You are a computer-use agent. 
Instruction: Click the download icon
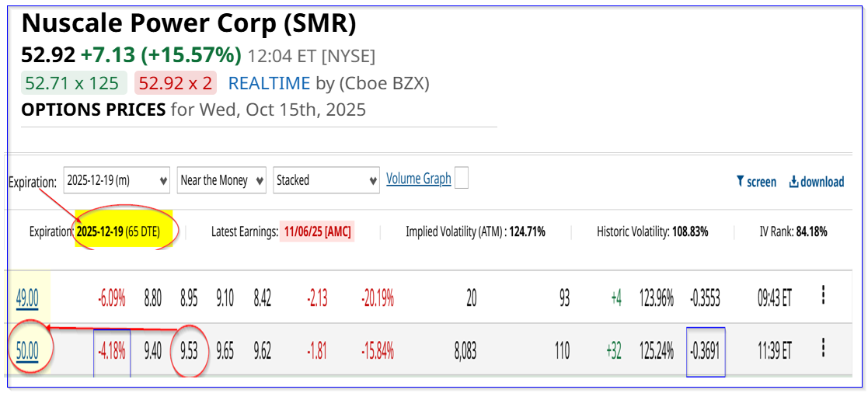tap(794, 182)
